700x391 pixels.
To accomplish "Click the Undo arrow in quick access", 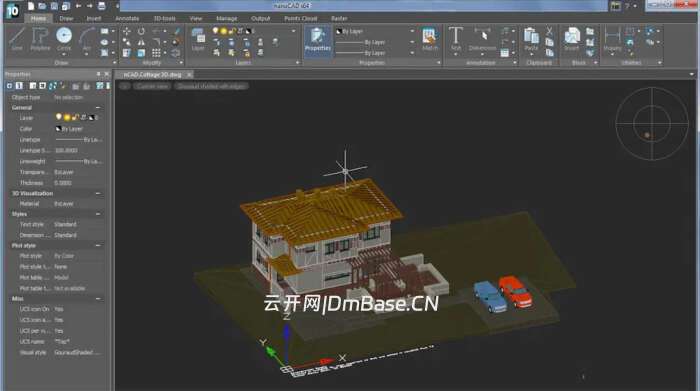I will tap(79, 6).
